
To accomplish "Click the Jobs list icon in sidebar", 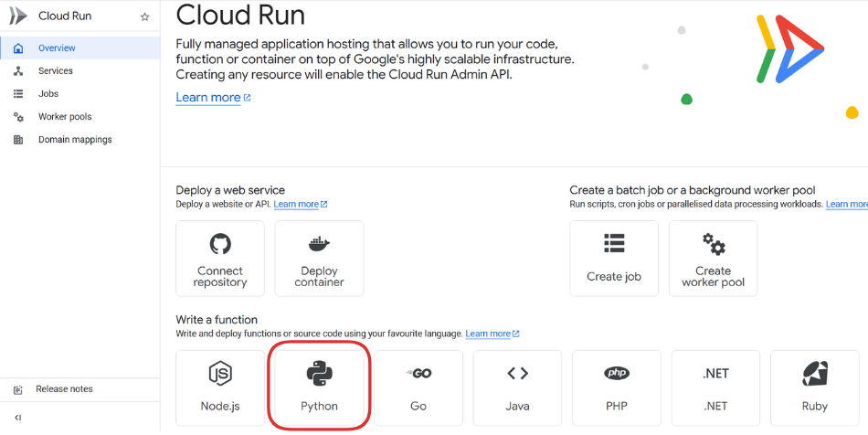I will coord(18,93).
